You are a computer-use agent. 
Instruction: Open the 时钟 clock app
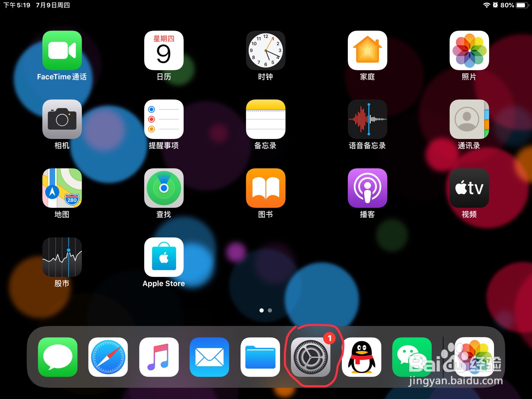click(265, 51)
